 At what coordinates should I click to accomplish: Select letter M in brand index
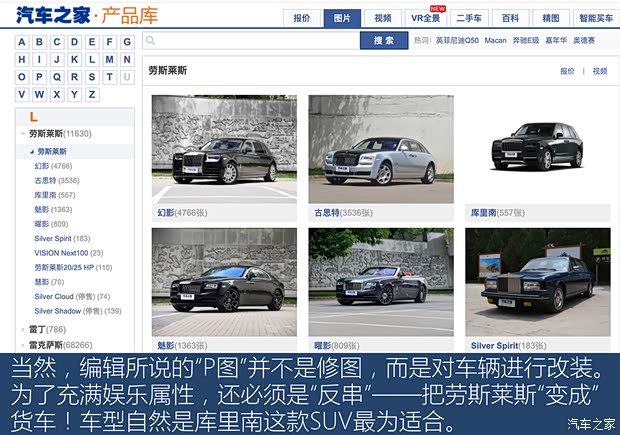pos(110,60)
